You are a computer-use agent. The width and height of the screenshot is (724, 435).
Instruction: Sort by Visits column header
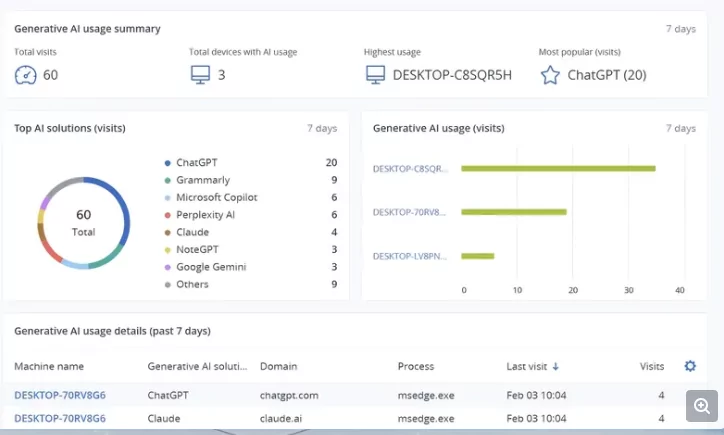click(652, 367)
